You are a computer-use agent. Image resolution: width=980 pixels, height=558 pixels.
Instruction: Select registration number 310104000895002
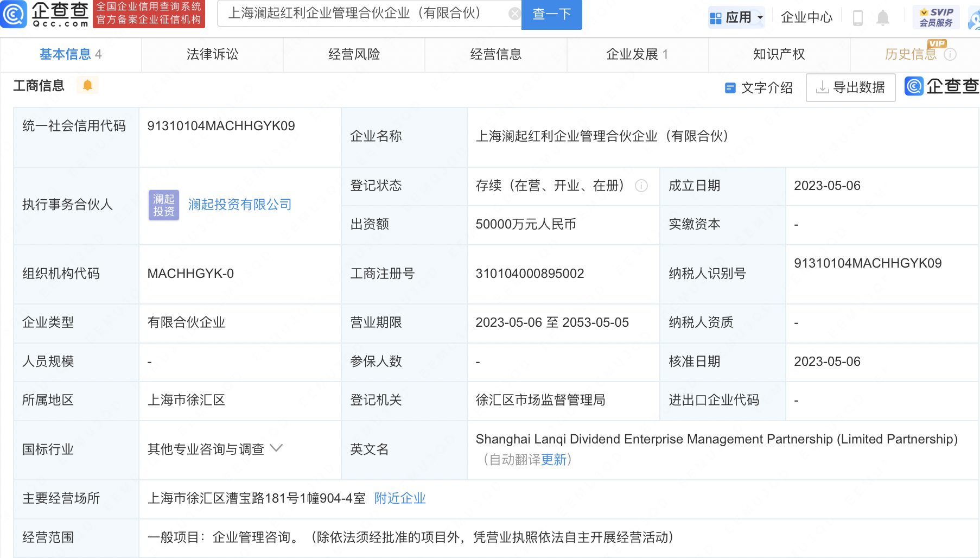pos(530,274)
